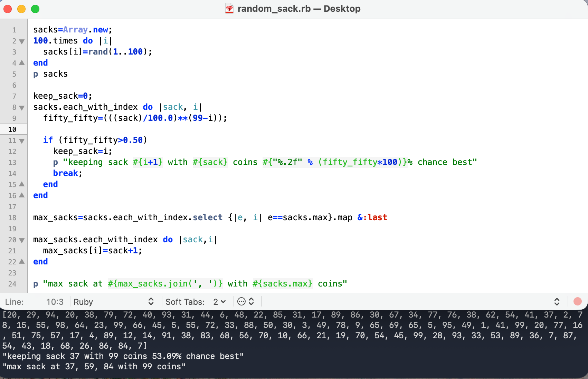Open the Soft Tabs size dropdown
This screenshot has height=379, width=588.
point(219,302)
